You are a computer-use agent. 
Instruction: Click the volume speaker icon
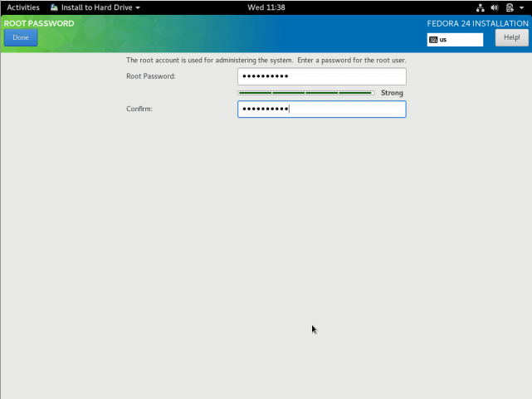click(495, 7)
